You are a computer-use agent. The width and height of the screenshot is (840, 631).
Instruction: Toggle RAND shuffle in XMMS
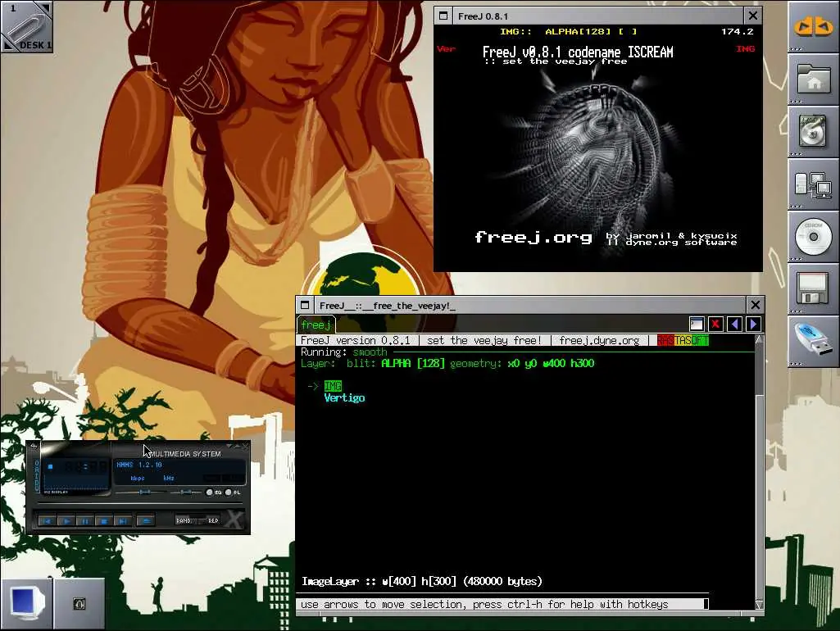click(184, 520)
